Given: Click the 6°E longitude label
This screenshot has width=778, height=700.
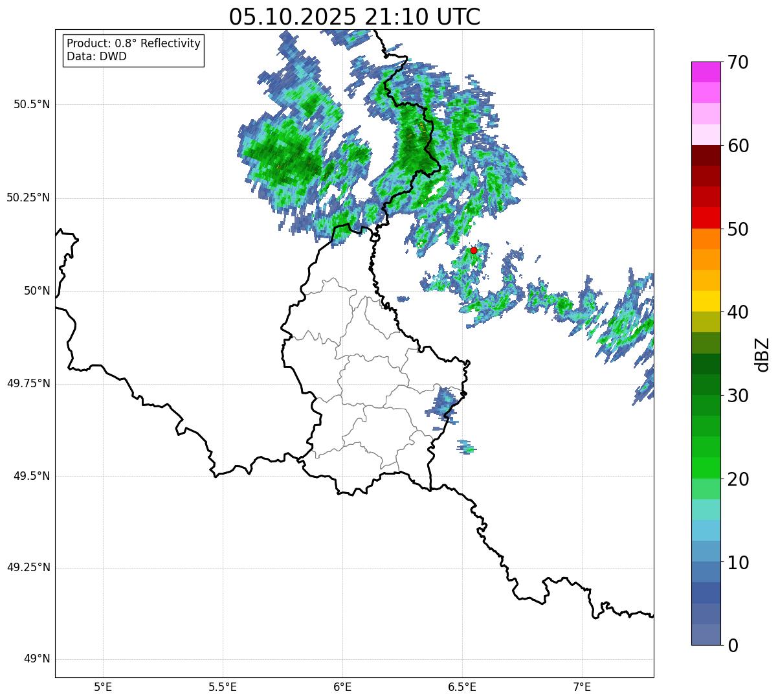Looking at the screenshot, I should 342,687.
